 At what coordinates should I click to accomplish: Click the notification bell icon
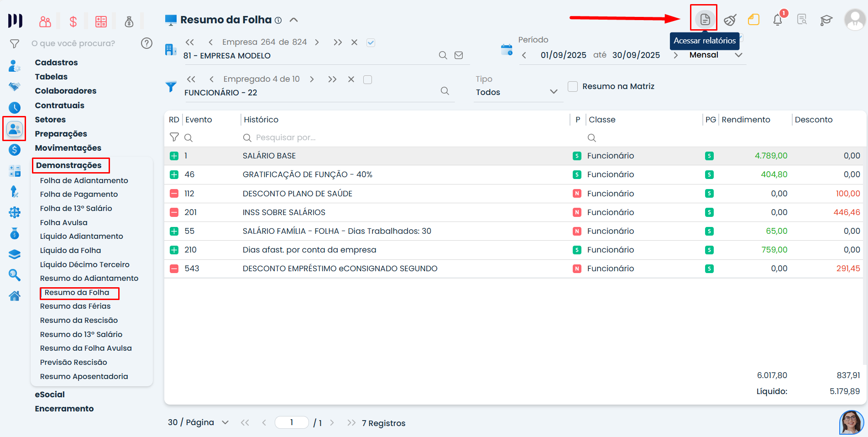[778, 20]
